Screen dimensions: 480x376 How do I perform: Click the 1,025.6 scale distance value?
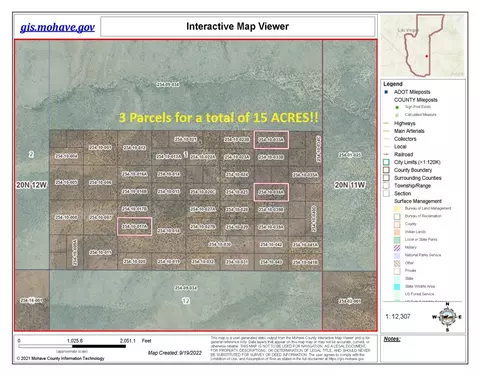[x=75, y=341]
